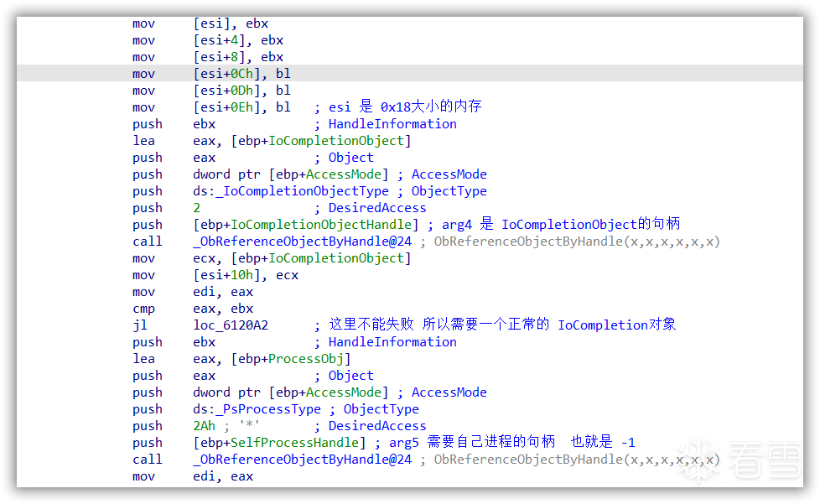The height and width of the screenshot is (504, 820).
Task: Select the highlighted line mov [esi+0Ch], bl
Action: (x=410, y=74)
